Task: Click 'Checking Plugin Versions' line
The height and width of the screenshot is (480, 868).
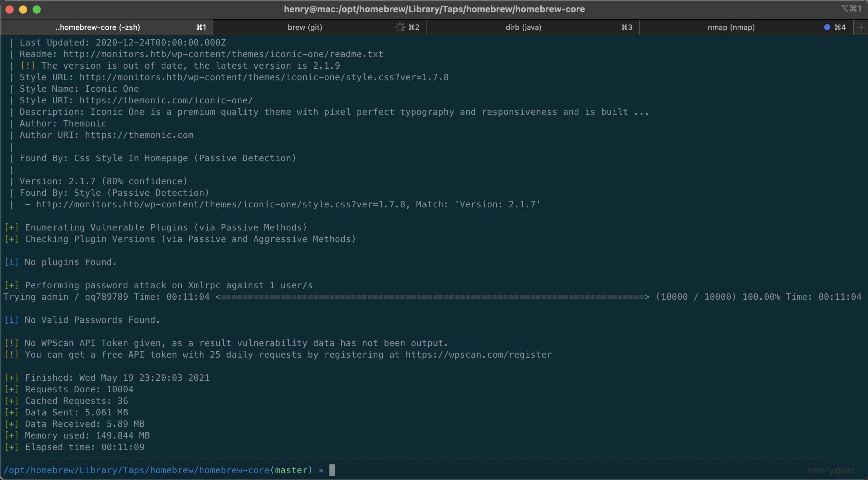Action: point(191,239)
